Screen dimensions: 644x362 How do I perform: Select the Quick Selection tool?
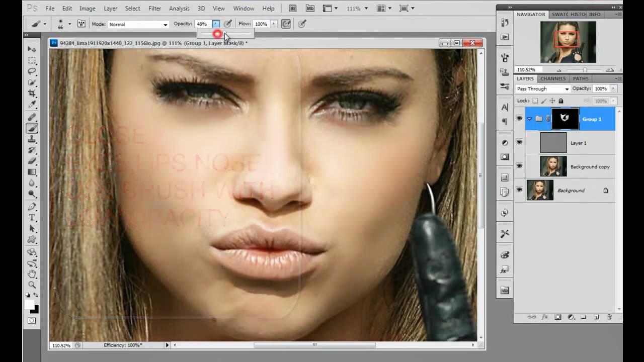(32, 82)
